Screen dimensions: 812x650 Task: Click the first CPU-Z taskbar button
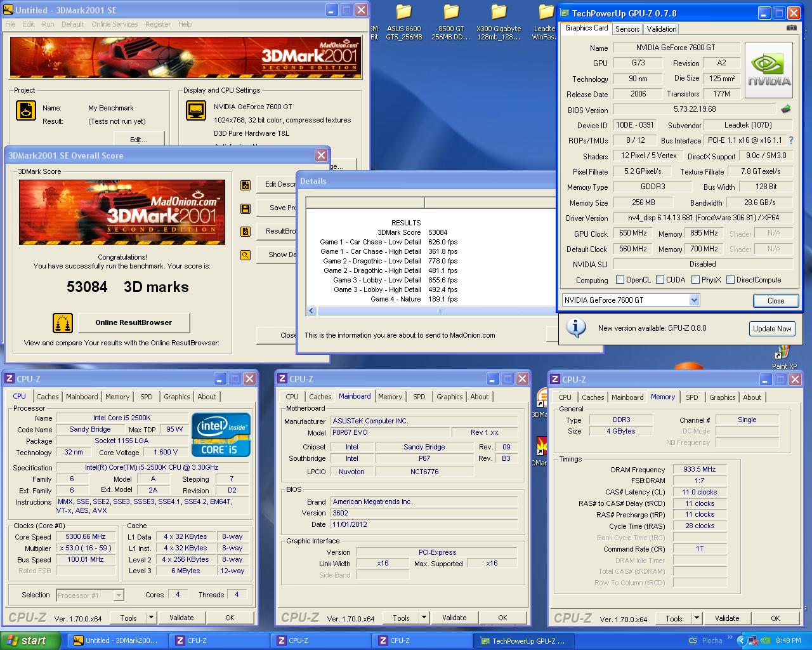tap(219, 640)
